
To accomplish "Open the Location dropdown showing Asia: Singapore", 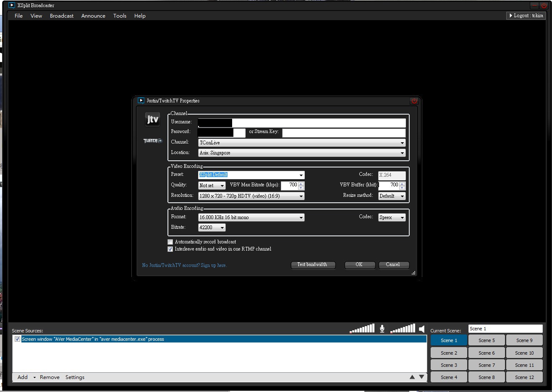I will 302,153.
